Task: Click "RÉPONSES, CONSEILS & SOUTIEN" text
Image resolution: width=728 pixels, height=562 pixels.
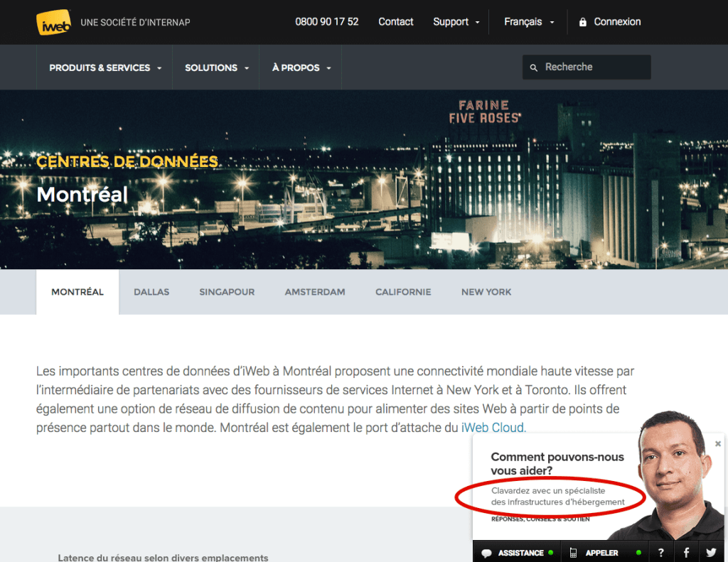Action: [x=540, y=519]
